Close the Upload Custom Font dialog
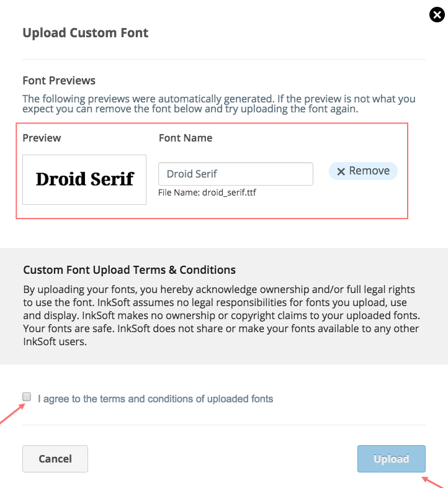The height and width of the screenshot is (488, 448). coord(437,15)
